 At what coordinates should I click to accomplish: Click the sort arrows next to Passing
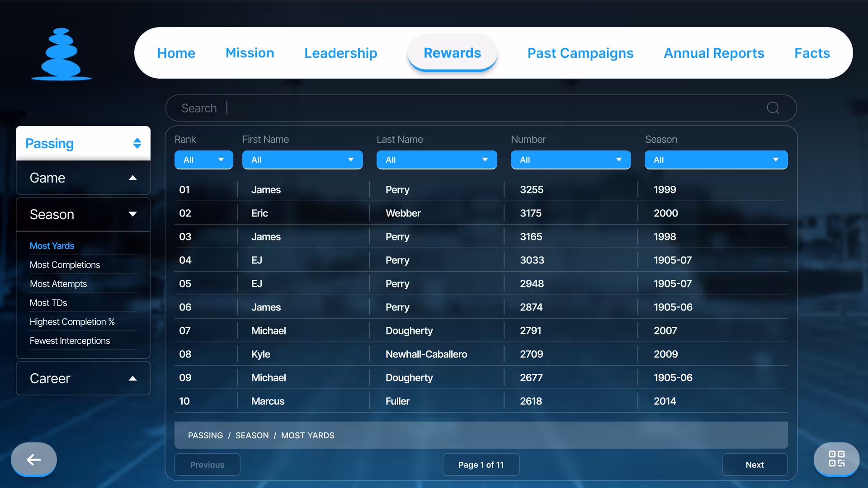137,143
